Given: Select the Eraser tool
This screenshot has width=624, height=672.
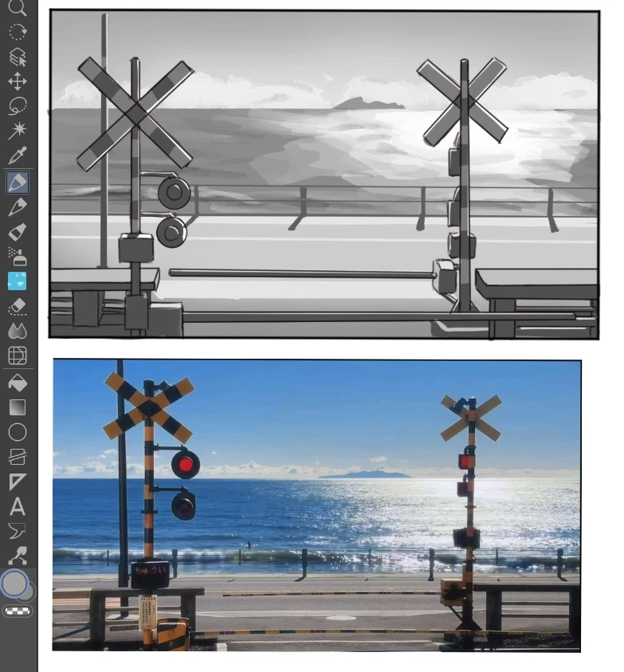Looking at the screenshot, I should [x=18, y=307].
